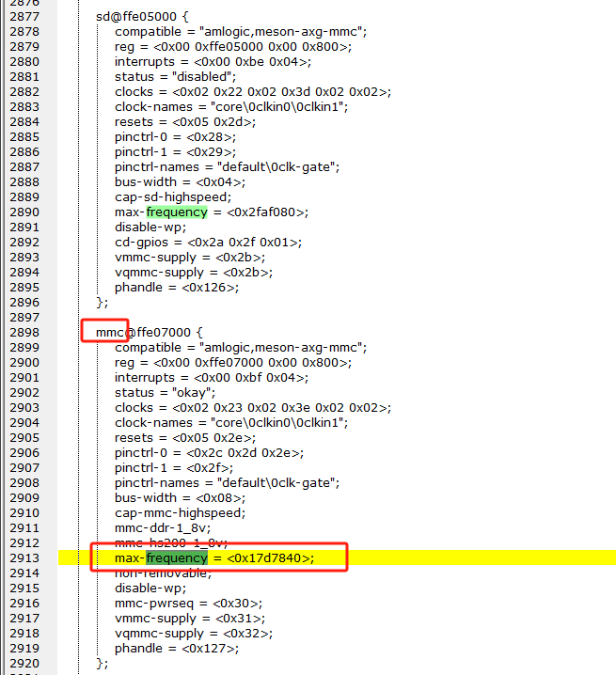
Task: Click the highlighted 'frequency' word on line 2913
Action: pos(176,557)
